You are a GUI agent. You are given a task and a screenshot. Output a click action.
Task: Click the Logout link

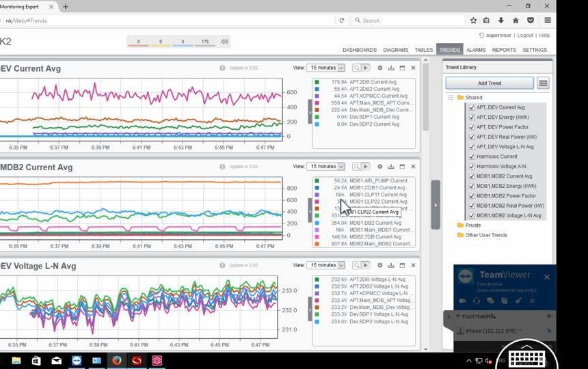(525, 35)
